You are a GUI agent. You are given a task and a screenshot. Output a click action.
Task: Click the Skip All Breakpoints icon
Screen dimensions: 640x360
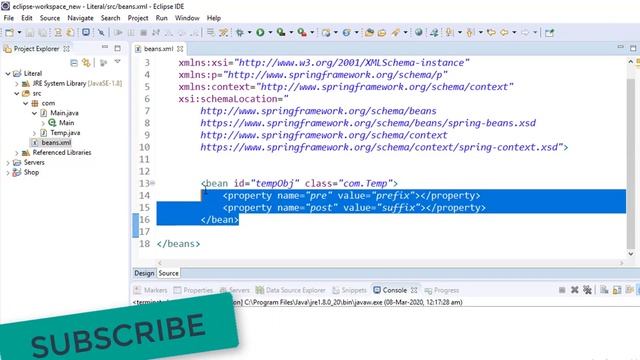pyautogui.click(x=101, y=33)
